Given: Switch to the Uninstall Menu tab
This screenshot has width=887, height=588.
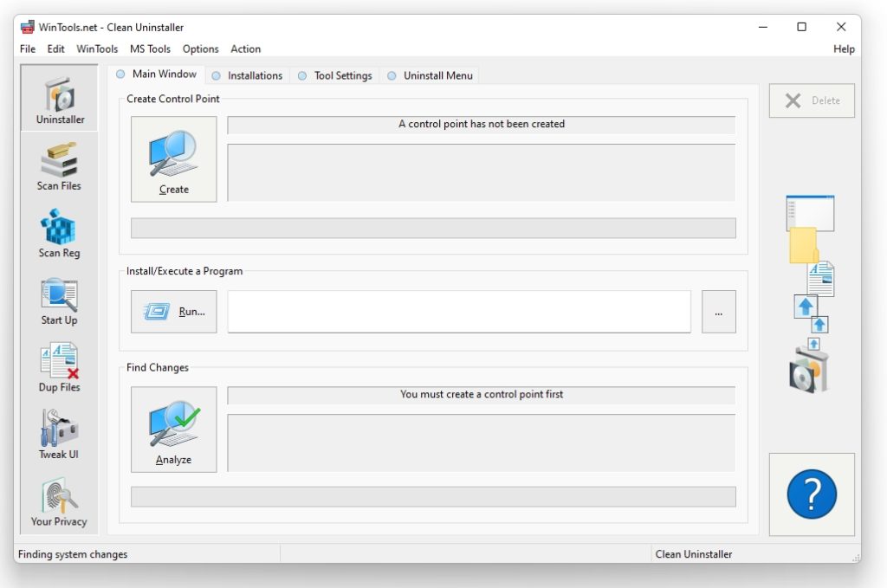Looking at the screenshot, I should click(431, 75).
